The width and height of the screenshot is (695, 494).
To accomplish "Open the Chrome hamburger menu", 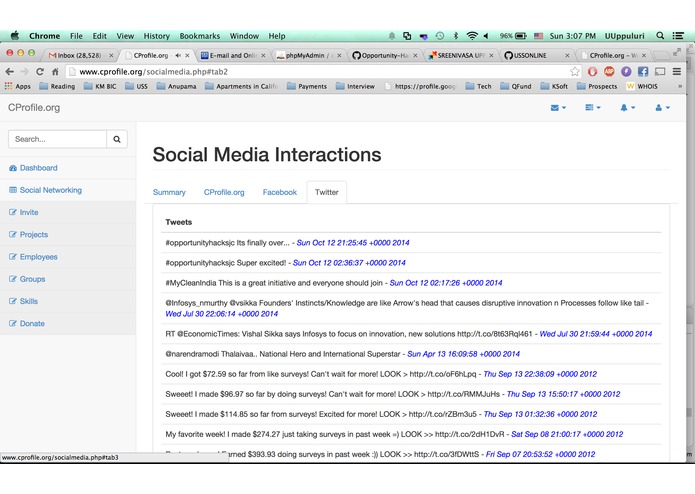I will [x=677, y=71].
